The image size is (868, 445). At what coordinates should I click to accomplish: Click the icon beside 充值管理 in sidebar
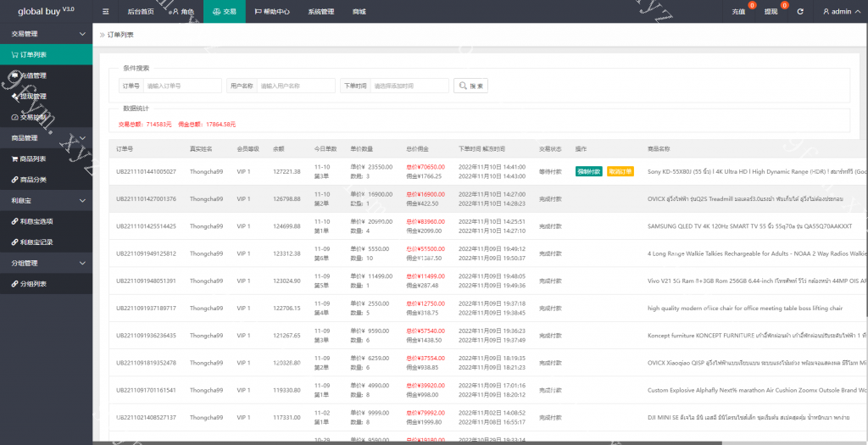pos(15,75)
